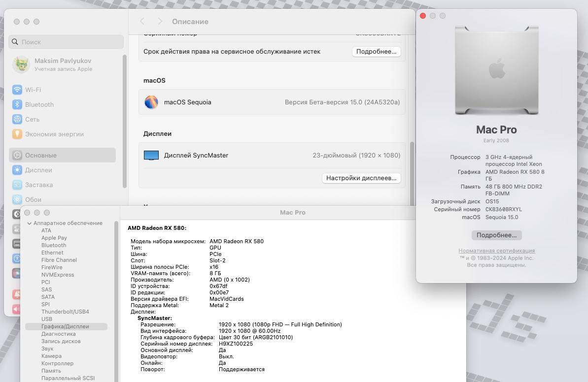
Task: Click device ID value "0x67df"
Action: click(218, 286)
